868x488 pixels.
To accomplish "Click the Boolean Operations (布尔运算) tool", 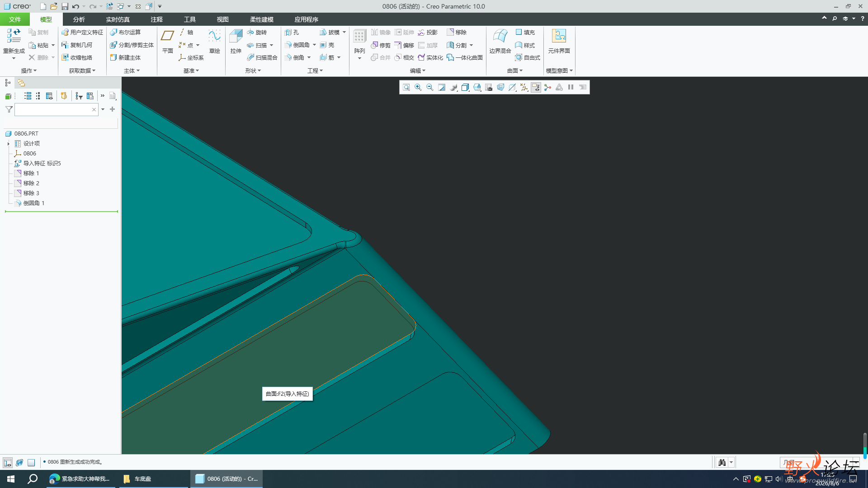I will click(125, 33).
